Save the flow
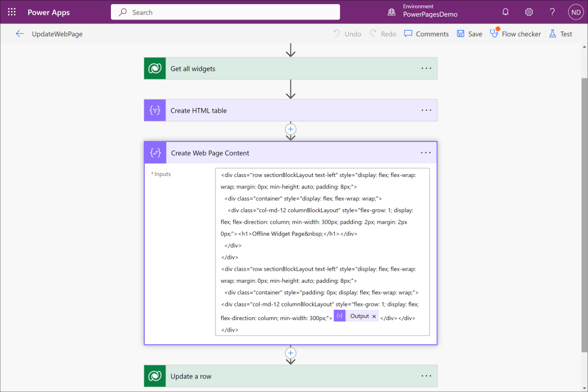 pyautogui.click(x=469, y=34)
